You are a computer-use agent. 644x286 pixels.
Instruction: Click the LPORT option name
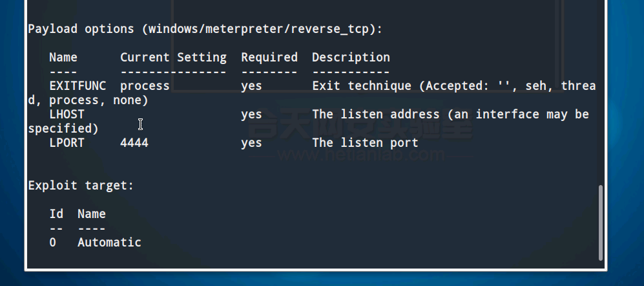tap(67, 143)
